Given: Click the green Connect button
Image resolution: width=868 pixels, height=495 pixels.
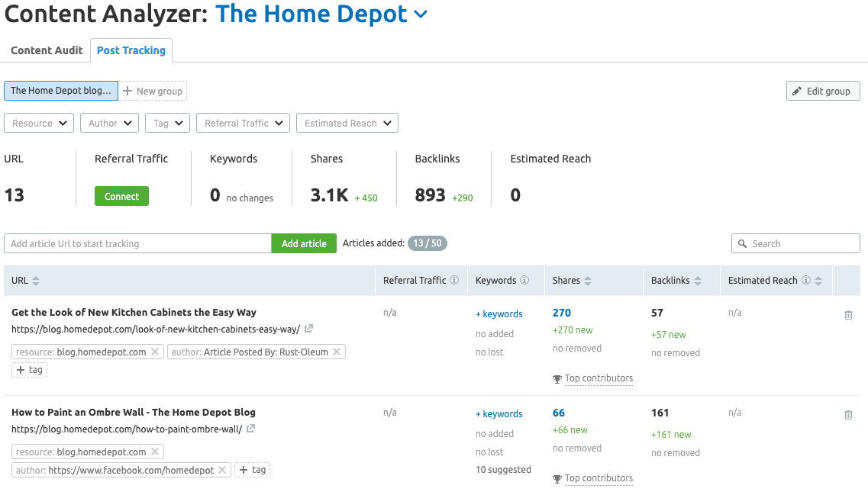Looking at the screenshot, I should coord(122,196).
